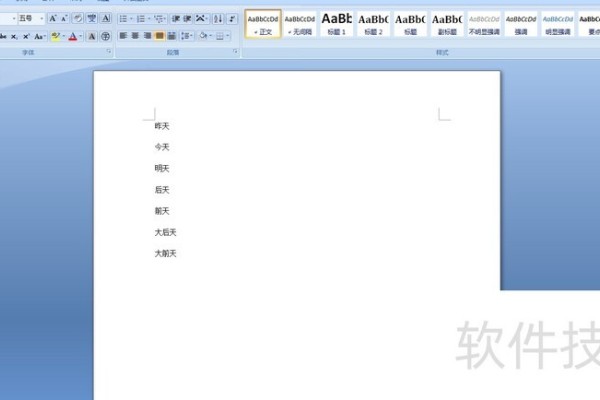This screenshot has width=600, height=400.
Task: Open the multilevel list button
Action: point(160,19)
